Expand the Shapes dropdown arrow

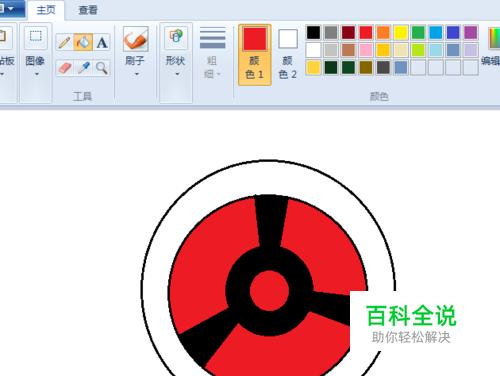[x=177, y=74]
